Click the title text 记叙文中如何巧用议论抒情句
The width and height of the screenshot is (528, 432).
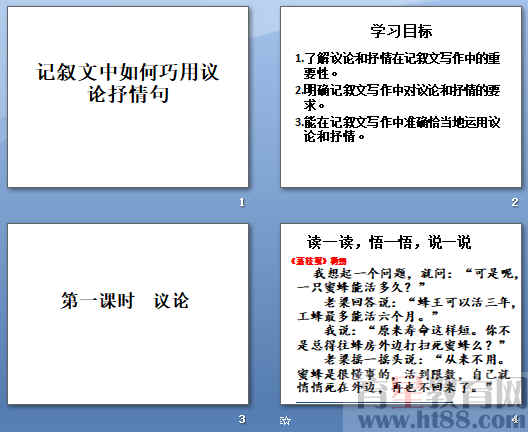click(128, 83)
